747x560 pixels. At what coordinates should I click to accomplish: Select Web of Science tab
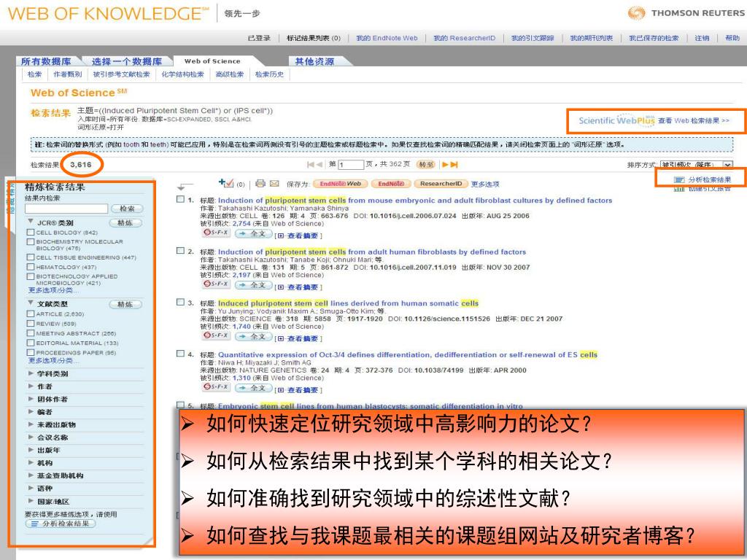[x=212, y=61]
